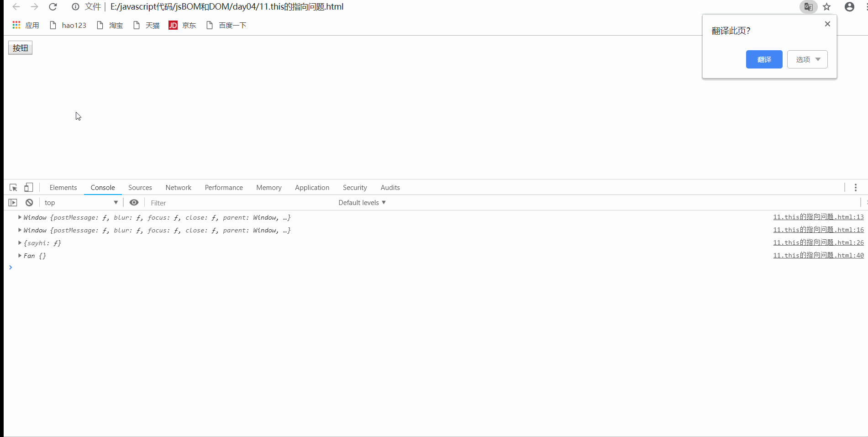Expand the first Window object log entry
Image resolution: width=868 pixels, height=437 pixels.
[20, 217]
